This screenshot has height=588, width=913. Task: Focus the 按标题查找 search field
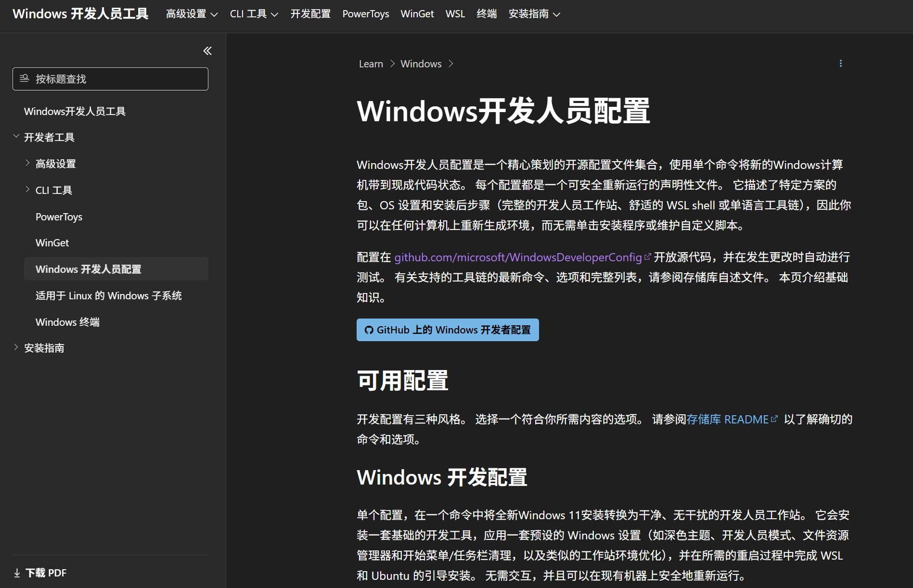pos(110,79)
